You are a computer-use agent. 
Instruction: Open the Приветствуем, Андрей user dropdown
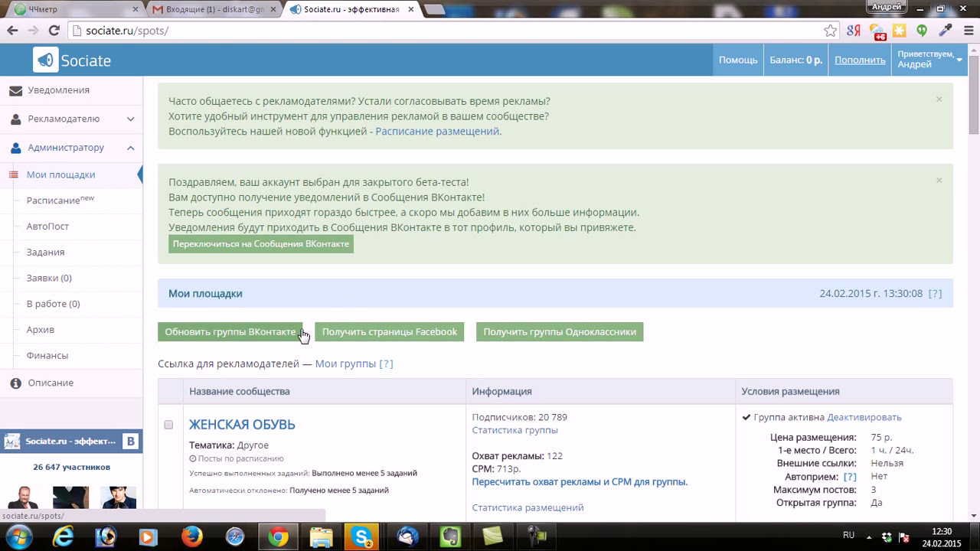click(930, 60)
